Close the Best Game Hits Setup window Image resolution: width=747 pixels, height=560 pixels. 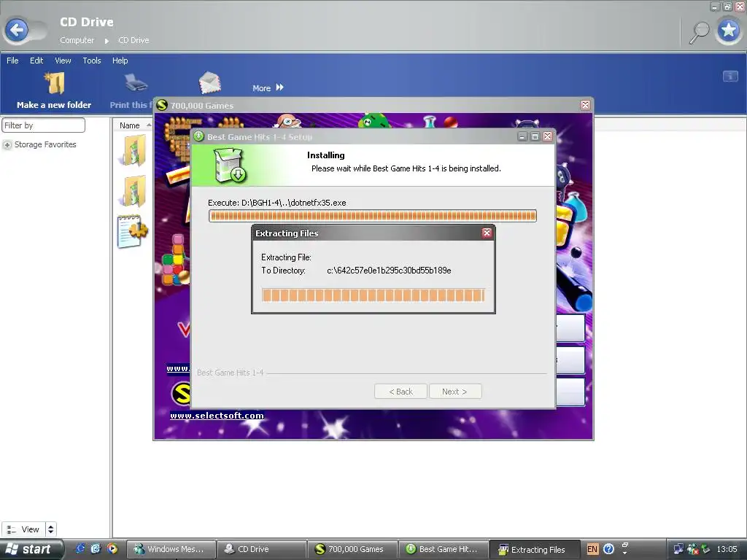548,136
